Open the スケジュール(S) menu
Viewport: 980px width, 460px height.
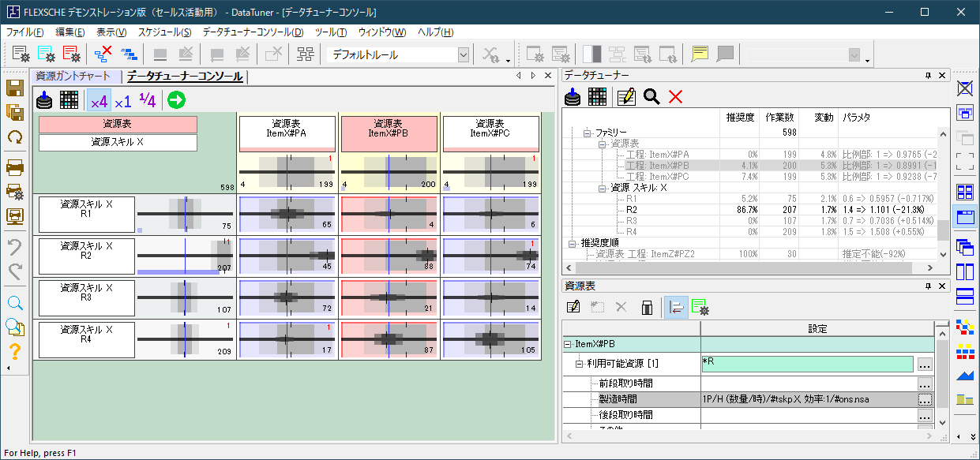click(164, 32)
